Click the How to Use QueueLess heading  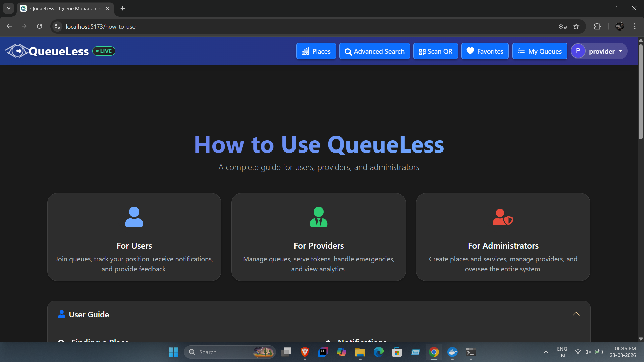point(319,144)
